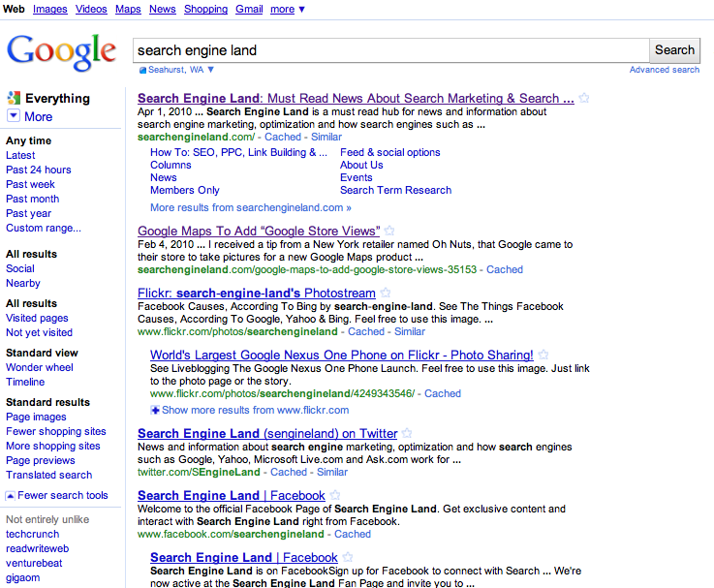Expand the More search types arrow
The image size is (714, 588).
coord(14,115)
